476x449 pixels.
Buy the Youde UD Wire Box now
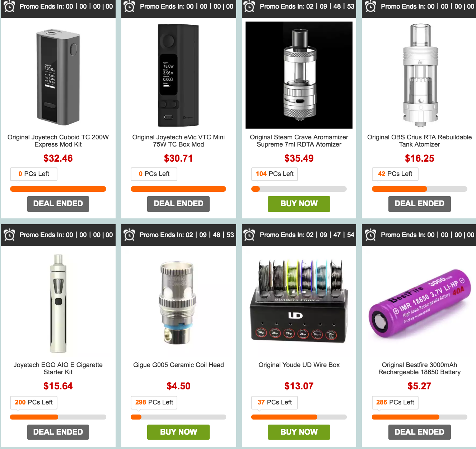(x=299, y=432)
